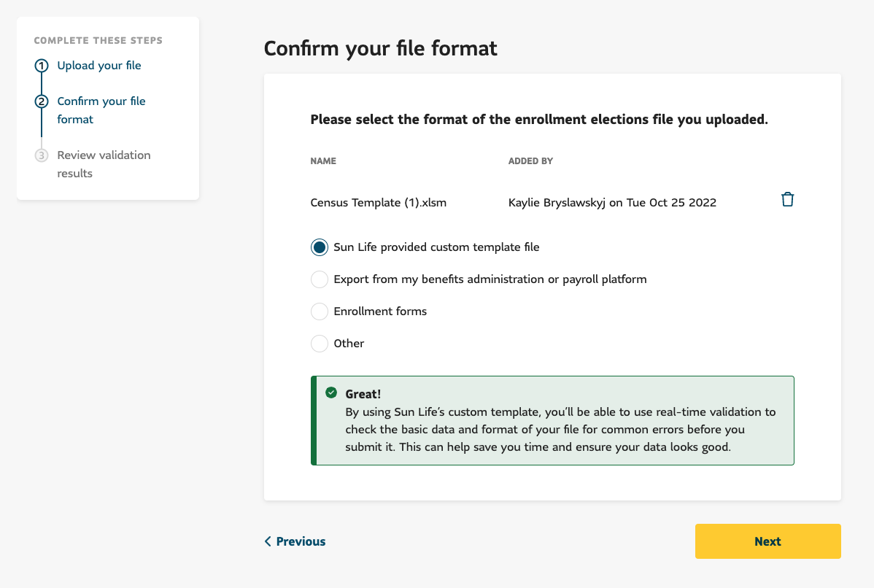This screenshot has width=874, height=588.
Task: Click the Census Template (1).xlsm file name
Action: [x=378, y=202]
